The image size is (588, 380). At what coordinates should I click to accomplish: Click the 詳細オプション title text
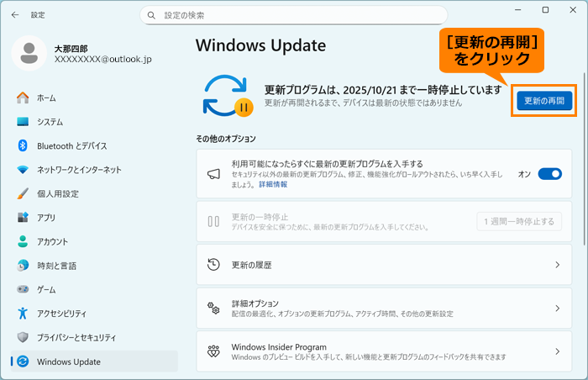tap(255, 303)
